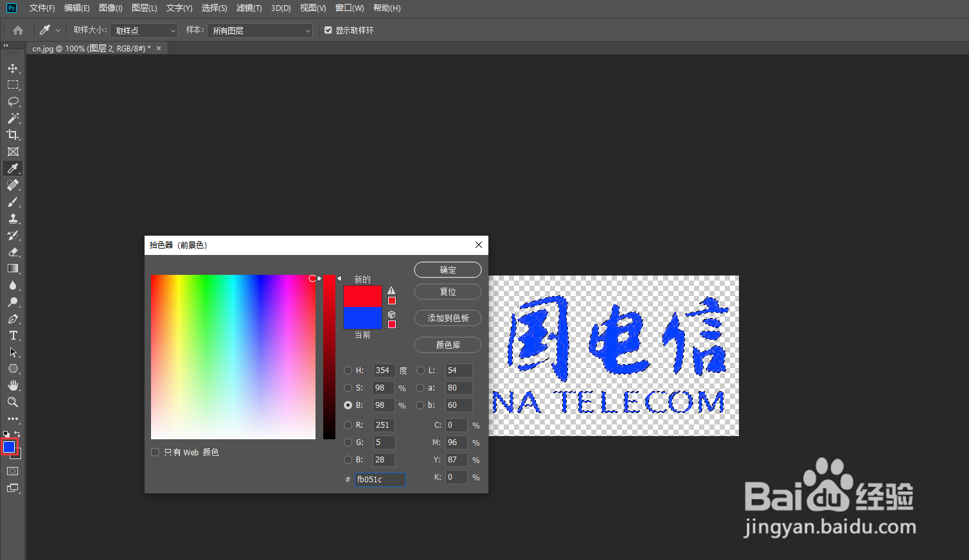Select the Crop tool
Screen dimensions: 969x560
click(x=13, y=135)
